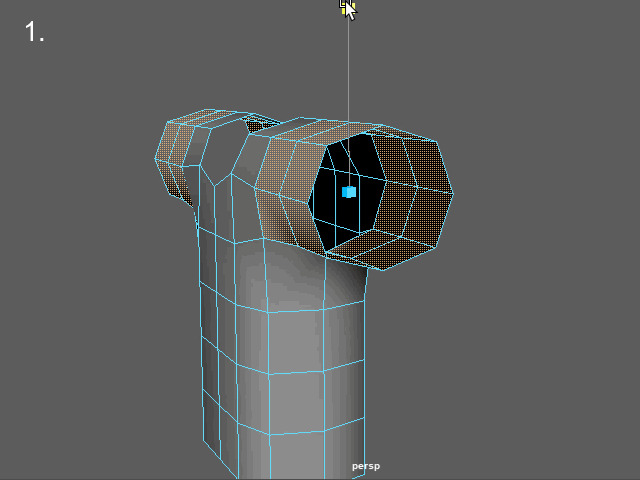Select the blue center manipulator cube
Screen dimensions: 640x480
[x=349, y=191]
